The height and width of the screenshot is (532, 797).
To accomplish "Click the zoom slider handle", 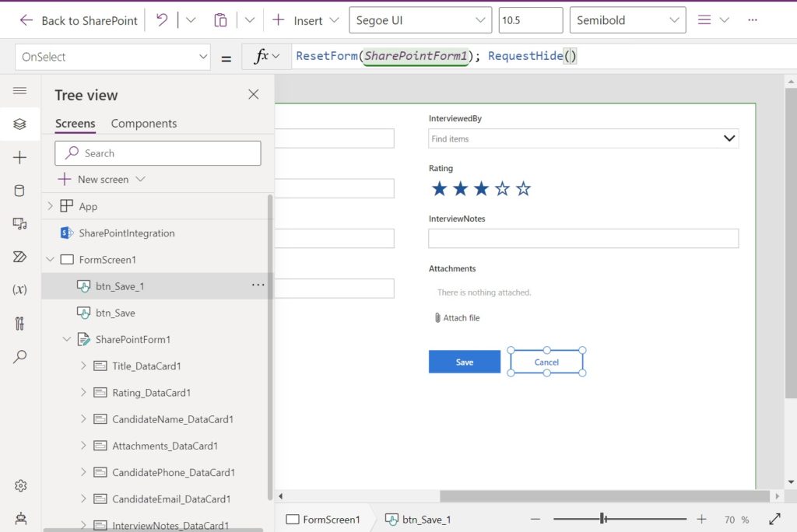I will click(603, 519).
